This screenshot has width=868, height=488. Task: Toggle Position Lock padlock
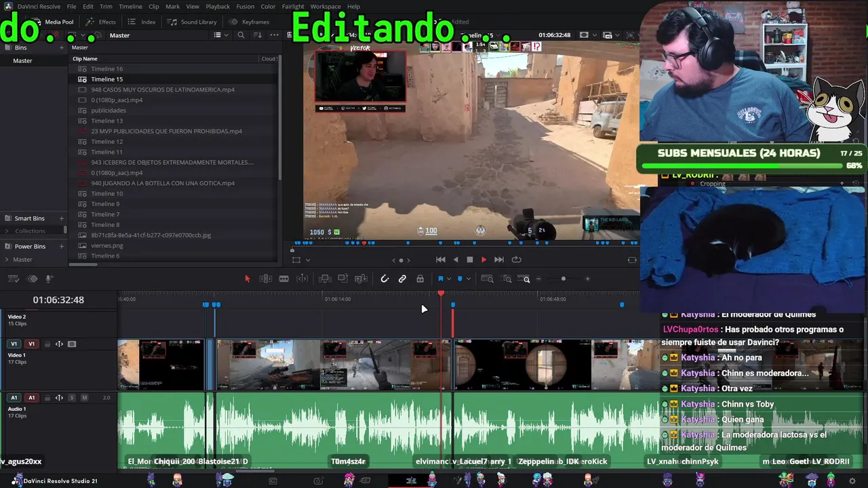(x=420, y=279)
